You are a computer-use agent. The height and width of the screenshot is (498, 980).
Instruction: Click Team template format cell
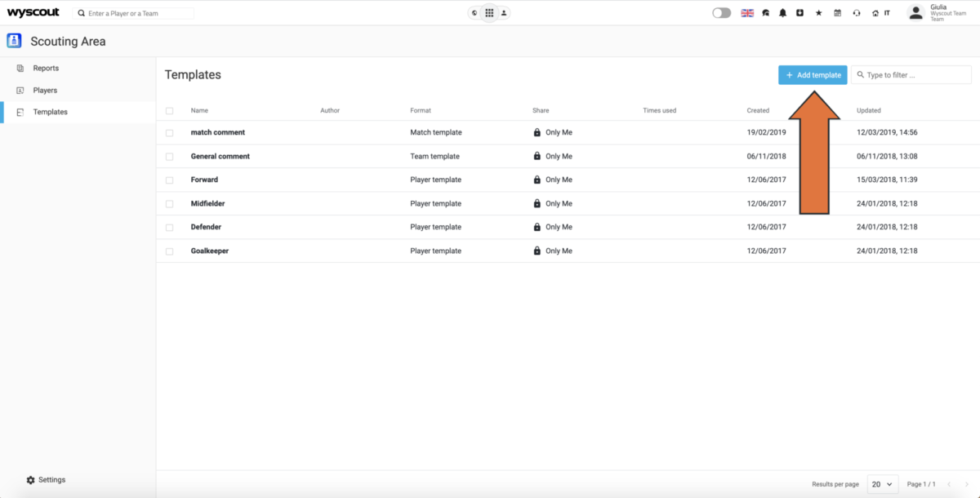click(x=434, y=156)
